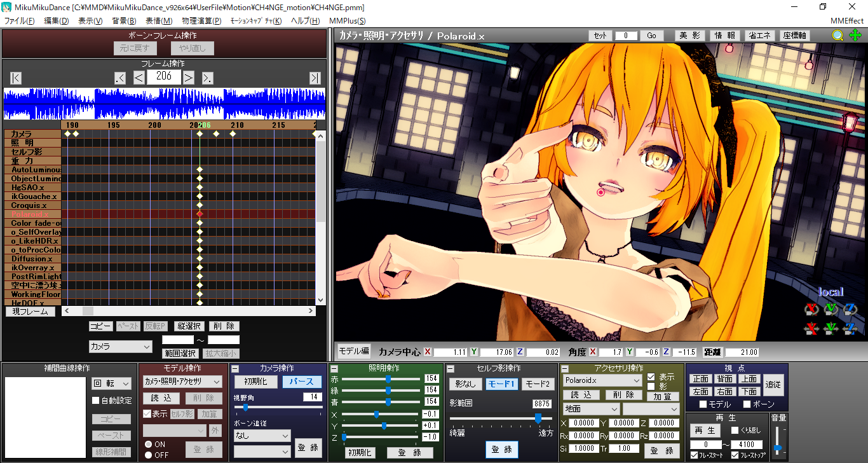Jump to the last frame button
Screen dimensions: 868x463
[315, 78]
